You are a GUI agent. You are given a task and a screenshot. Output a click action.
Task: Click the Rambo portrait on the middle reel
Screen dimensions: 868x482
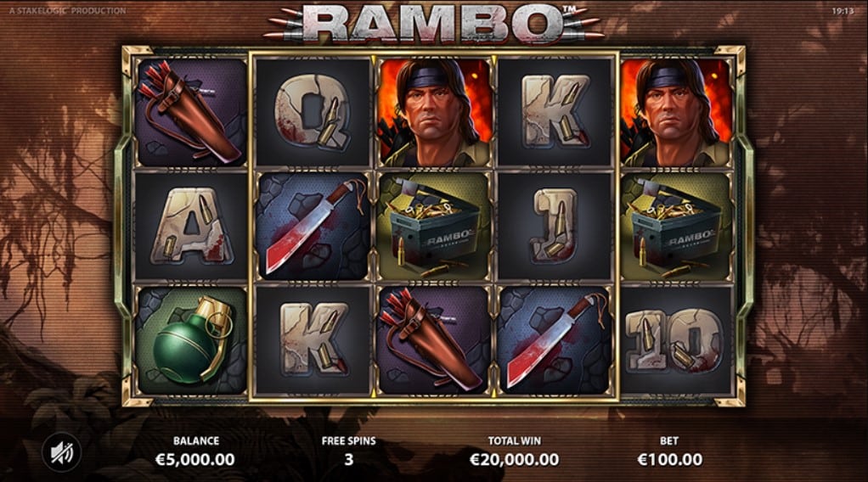[434, 112]
